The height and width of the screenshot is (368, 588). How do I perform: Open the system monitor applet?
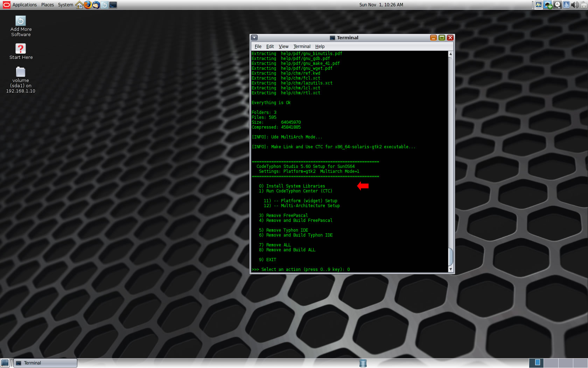(538, 5)
